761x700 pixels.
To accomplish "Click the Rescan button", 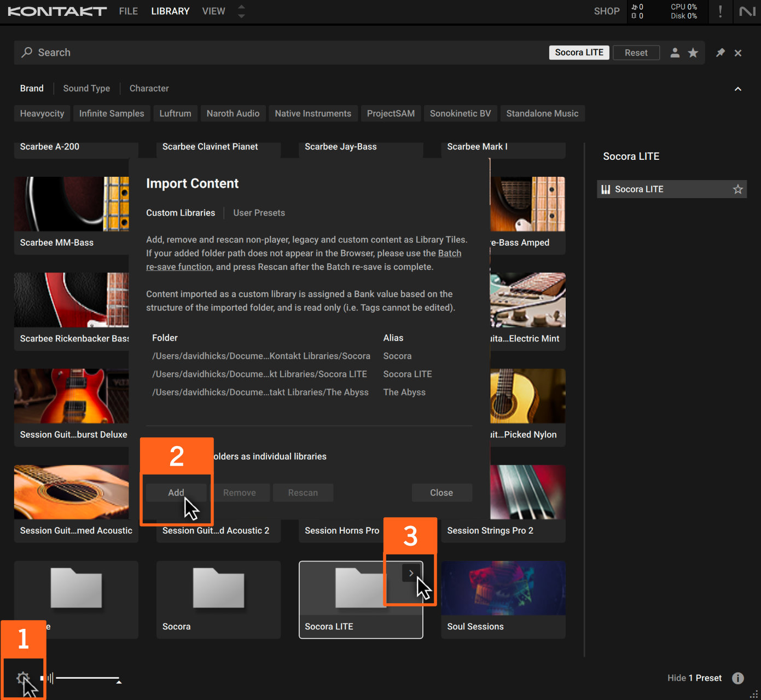I will coord(303,493).
